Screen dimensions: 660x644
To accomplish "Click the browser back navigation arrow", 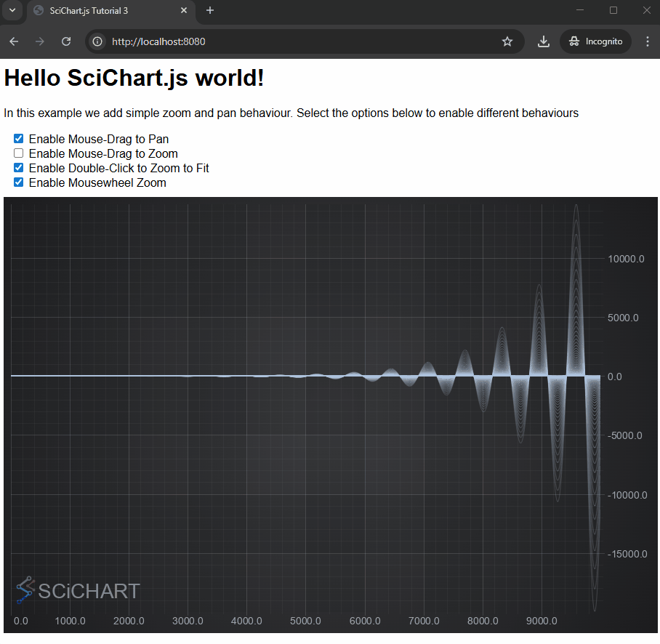I will [13, 41].
